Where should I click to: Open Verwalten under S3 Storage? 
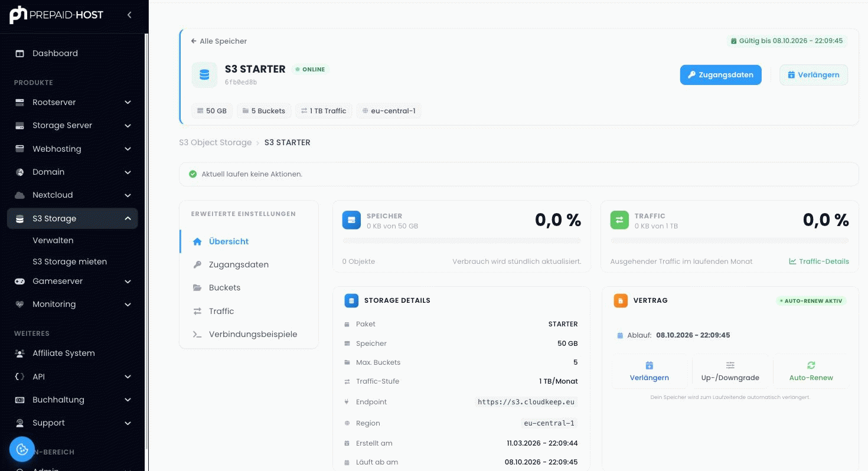53,240
